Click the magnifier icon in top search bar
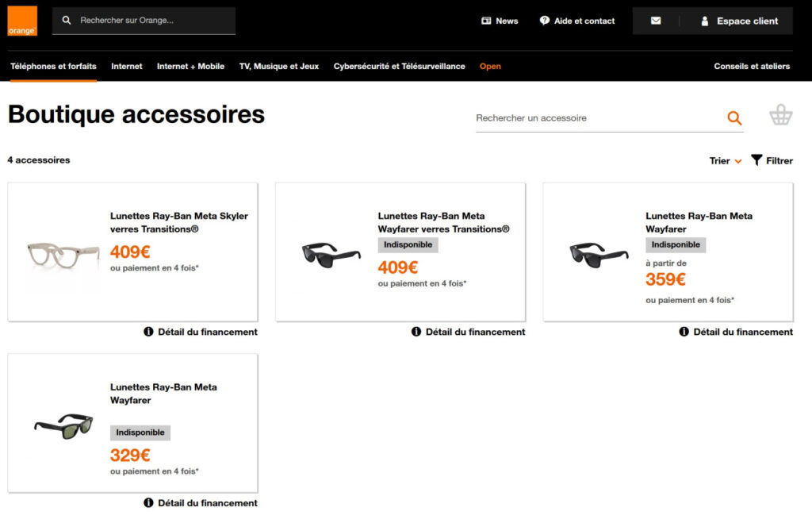 click(67, 20)
